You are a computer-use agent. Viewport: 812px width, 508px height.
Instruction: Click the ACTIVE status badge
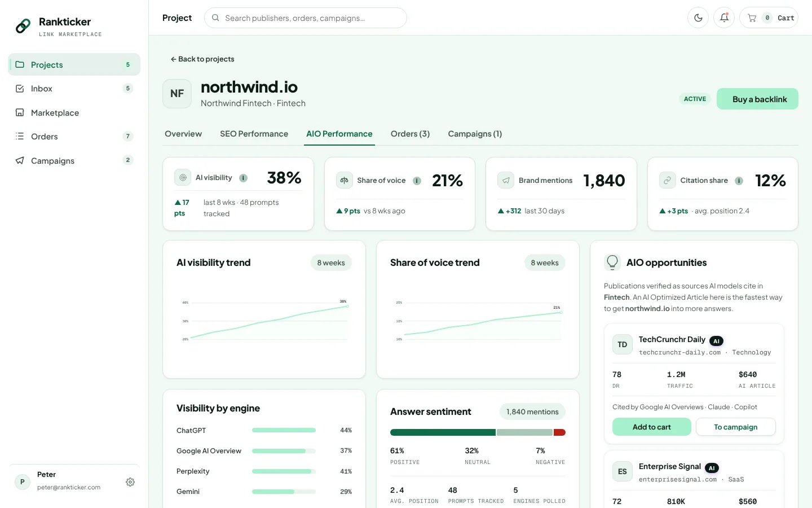click(695, 99)
